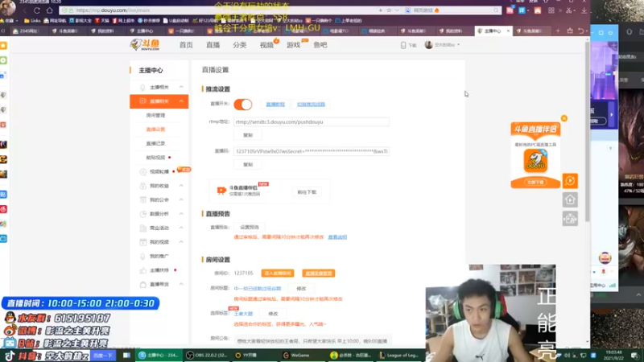This screenshot has height=362, width=644.
Task: Click the second orange button beside room ID
Action: coord(318,274)
